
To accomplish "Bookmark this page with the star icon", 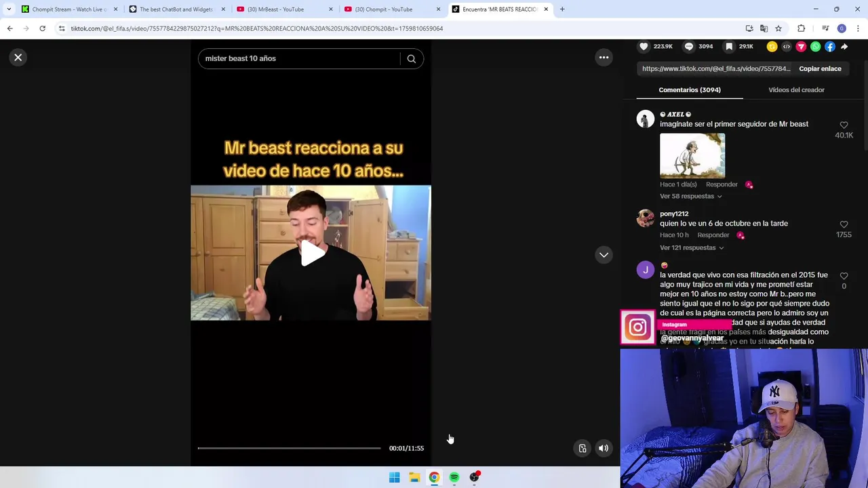I will [778, 28].
